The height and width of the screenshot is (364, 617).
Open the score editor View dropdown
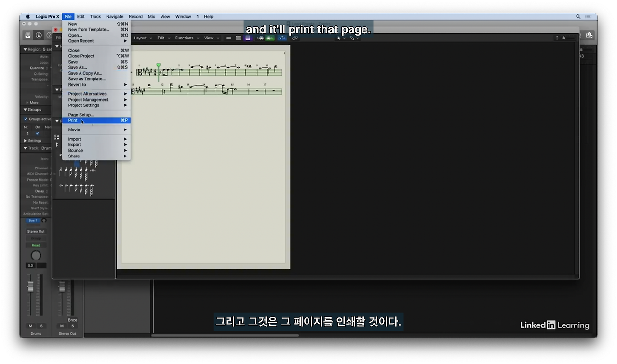click(x=212, y=38)
